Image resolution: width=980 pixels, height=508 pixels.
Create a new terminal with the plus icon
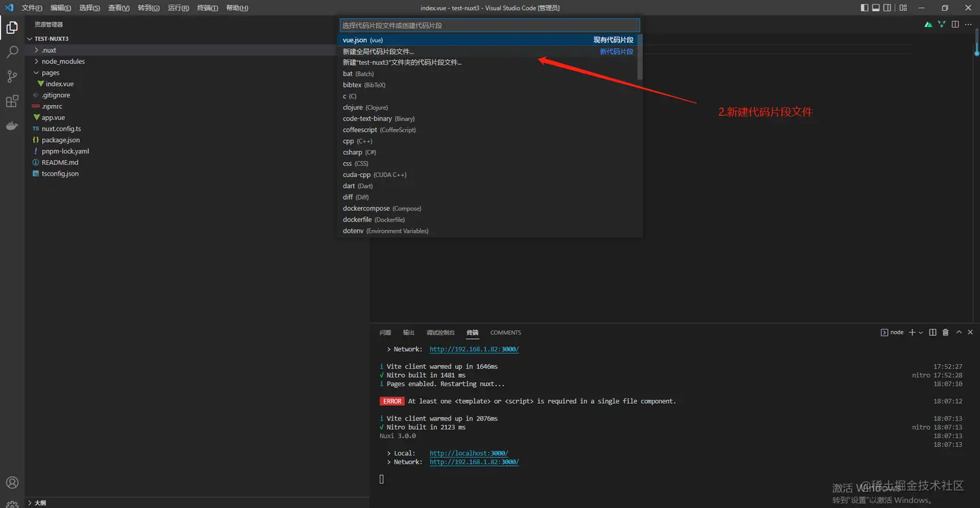pos(912,332)
